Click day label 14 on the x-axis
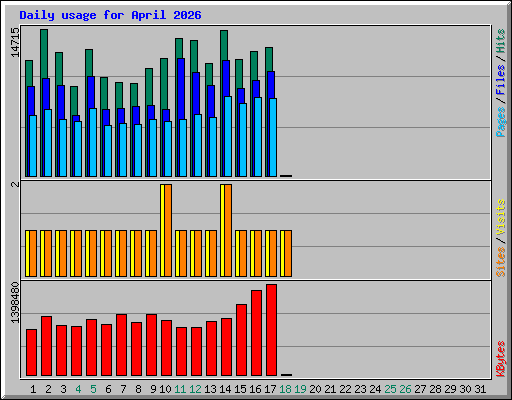Image resolution: width=512 pixels, height=400 pixels. (225, 389)
